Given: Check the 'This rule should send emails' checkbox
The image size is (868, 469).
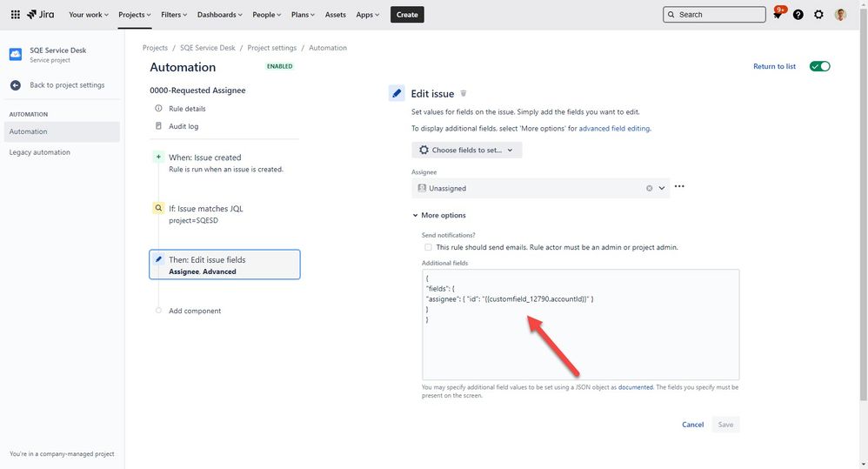Looking at the screenshot, I should [x=428, y=247].
